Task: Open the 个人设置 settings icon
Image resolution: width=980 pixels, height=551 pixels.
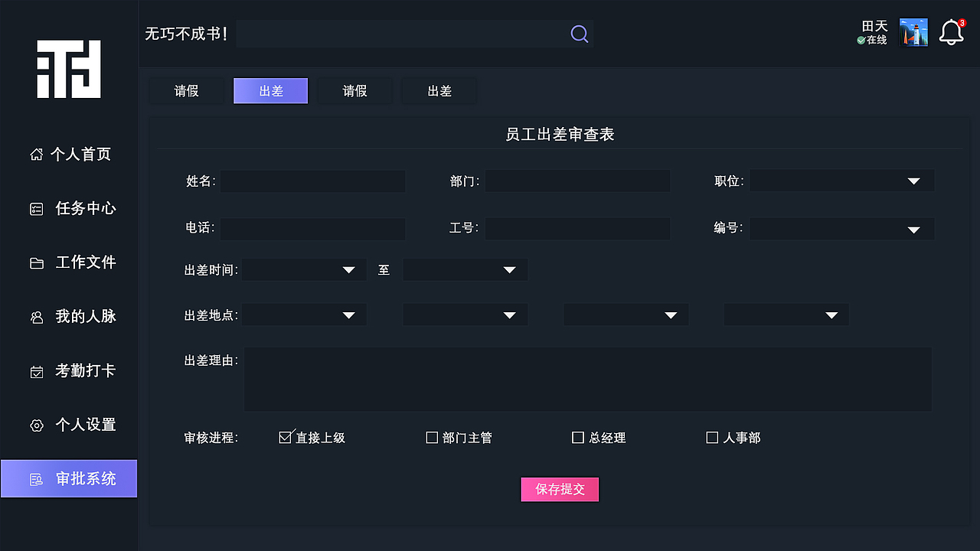Action: (36, 425)
